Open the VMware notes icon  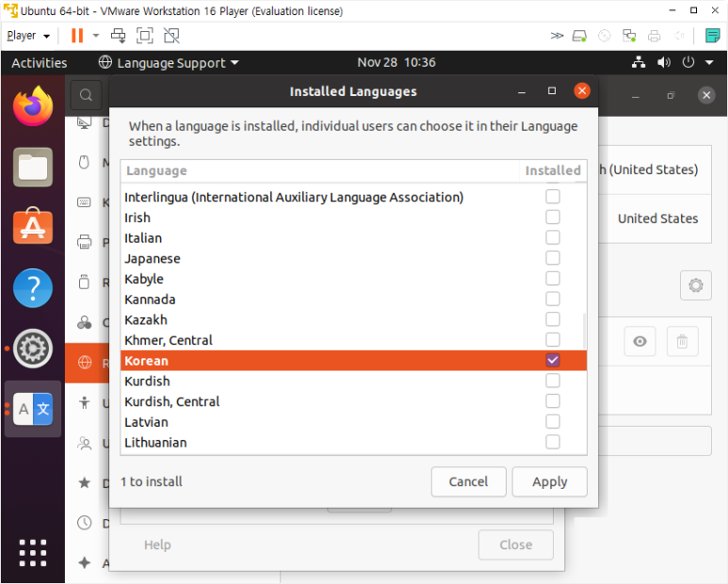coord(712,36)
